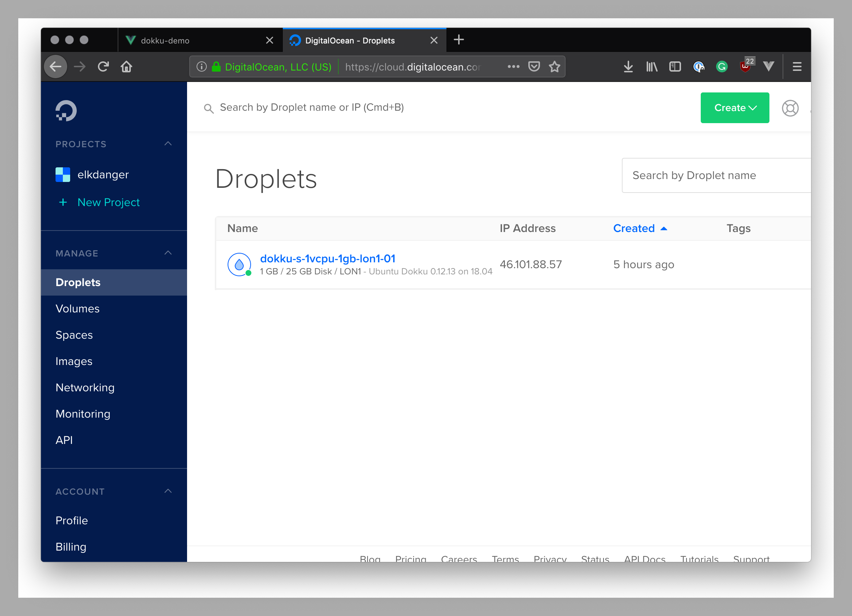The height and width of the screenshot is (616, 852).
Task: Expand the PROJECTS section chevron
Action: point(168,144)
